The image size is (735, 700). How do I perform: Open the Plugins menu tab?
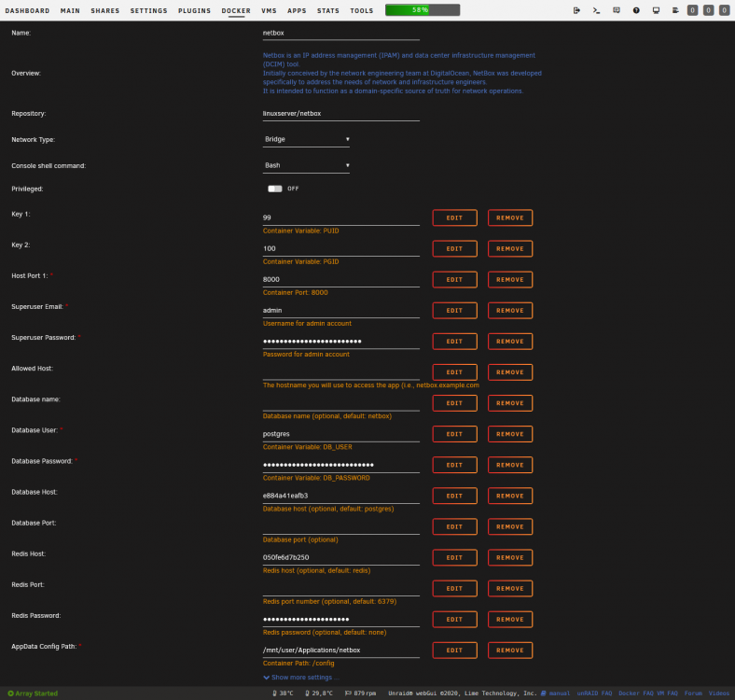pyautogui.click(x=195, y=10)
